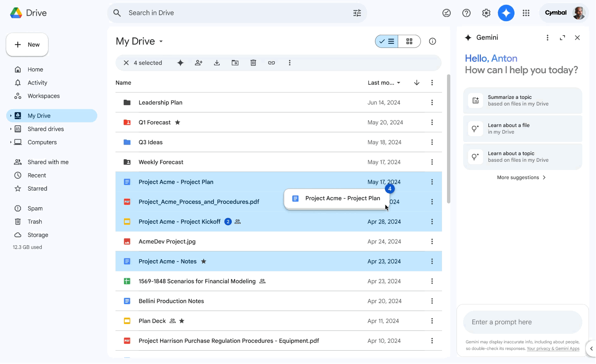Click the Gemini prompt input field
This screenshot has height=364, width=596.
tap(522, 322)
